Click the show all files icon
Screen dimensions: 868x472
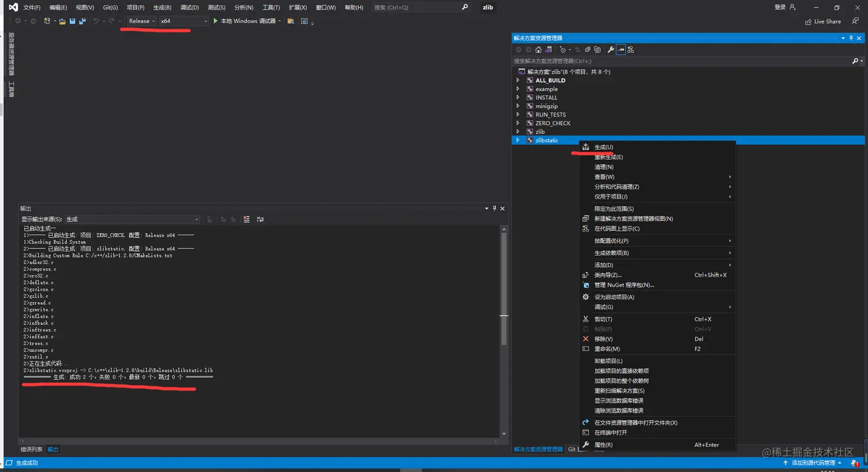coord(598,50)
